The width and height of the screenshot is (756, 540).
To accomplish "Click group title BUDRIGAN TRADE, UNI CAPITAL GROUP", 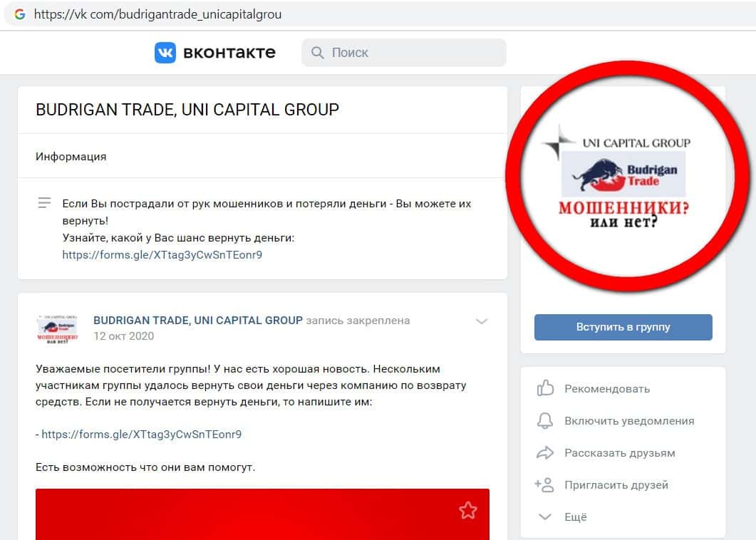I will click(187, 110).
